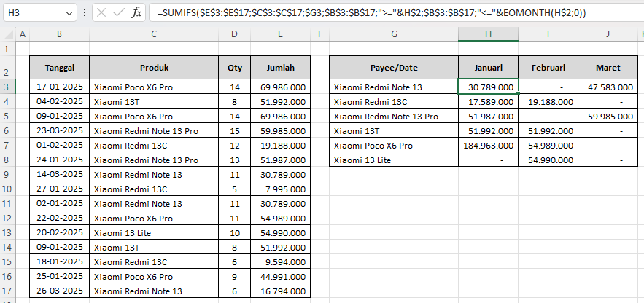Select Maret total 47.583.000
Viewport: 644px width, 303px height.
[608, 87]
